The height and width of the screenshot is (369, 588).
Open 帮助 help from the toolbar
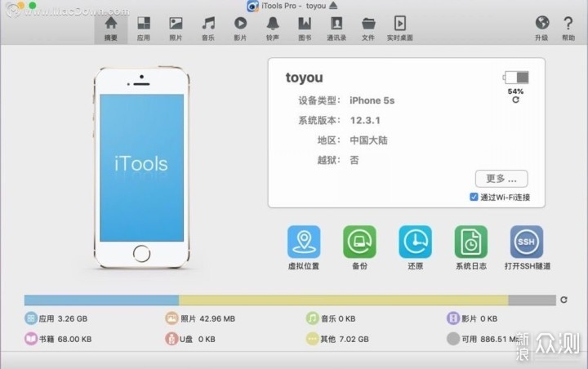pos(568,27)
